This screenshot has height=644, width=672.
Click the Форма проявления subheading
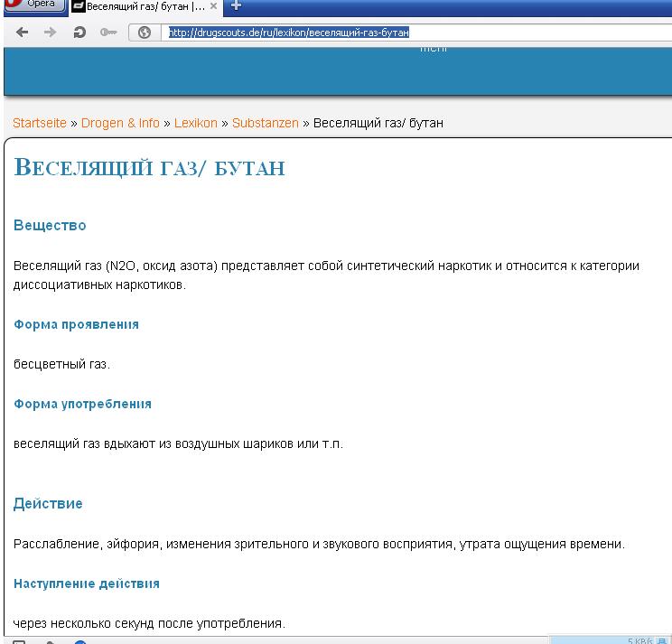coord(76,324)
